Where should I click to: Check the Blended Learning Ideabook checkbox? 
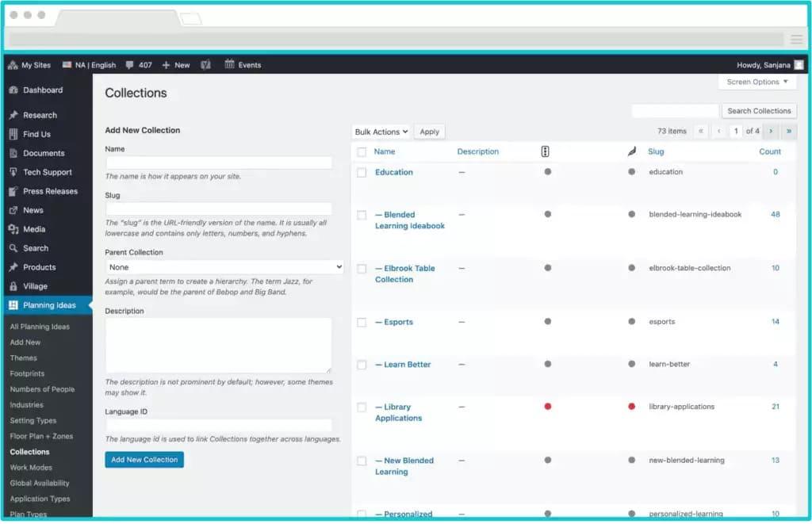[362, 215]
